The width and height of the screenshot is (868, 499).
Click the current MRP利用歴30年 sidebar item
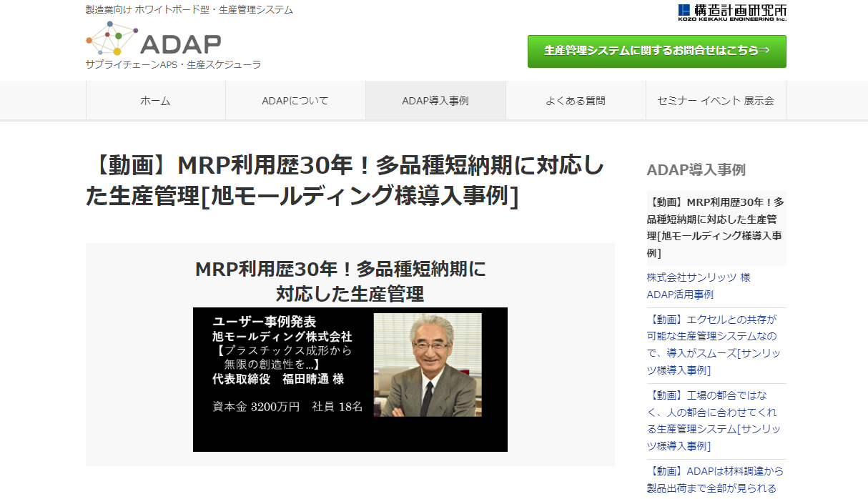click(x=716, y=227)
